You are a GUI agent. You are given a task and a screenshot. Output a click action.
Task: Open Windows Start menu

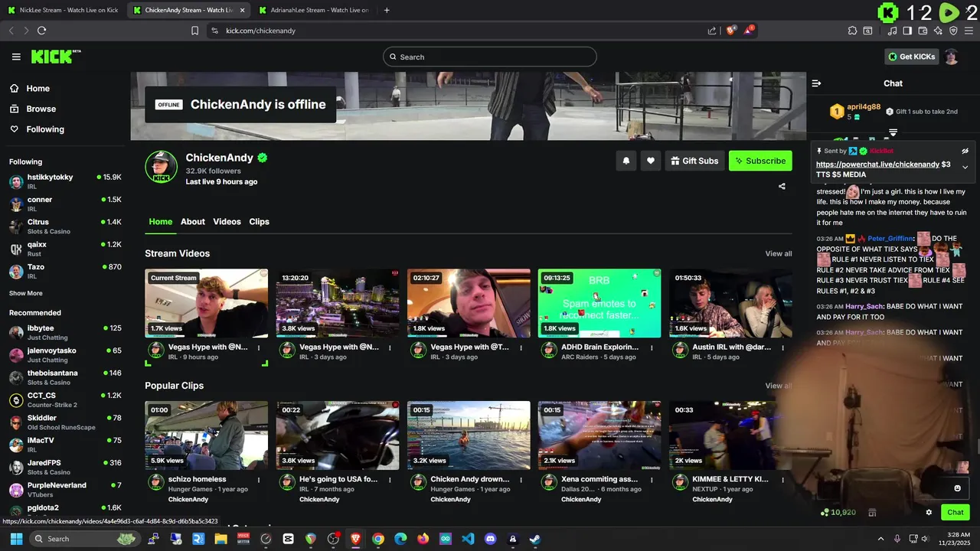pyautogui.click(x=16, y=539)
